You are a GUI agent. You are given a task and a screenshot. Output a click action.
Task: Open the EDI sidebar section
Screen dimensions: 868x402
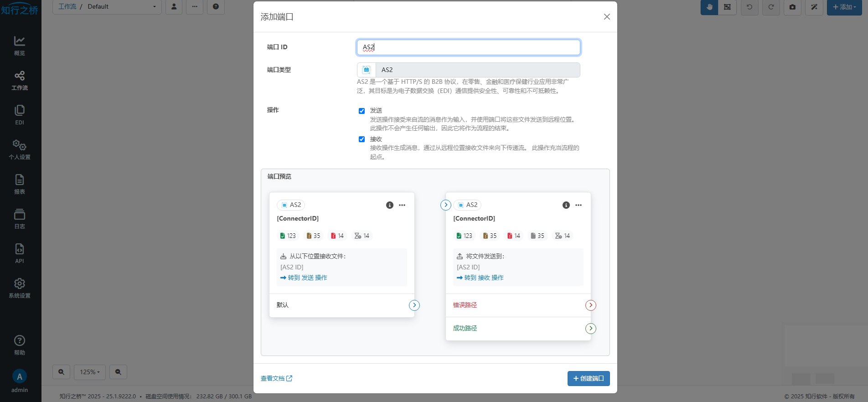[19, 115]
